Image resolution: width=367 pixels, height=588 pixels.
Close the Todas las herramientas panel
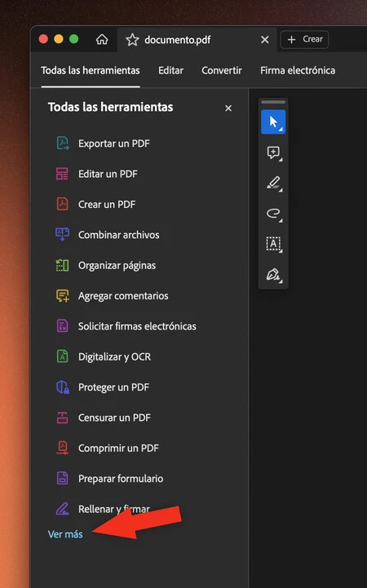228,108
